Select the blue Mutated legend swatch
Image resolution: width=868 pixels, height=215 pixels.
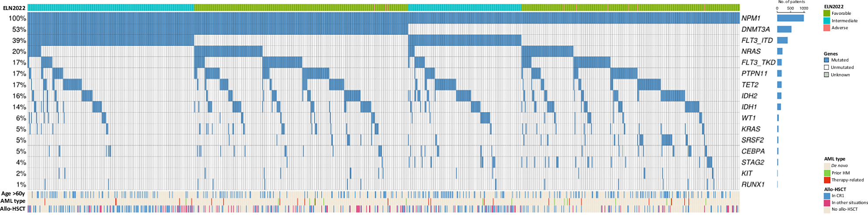[x=826, y=60]
